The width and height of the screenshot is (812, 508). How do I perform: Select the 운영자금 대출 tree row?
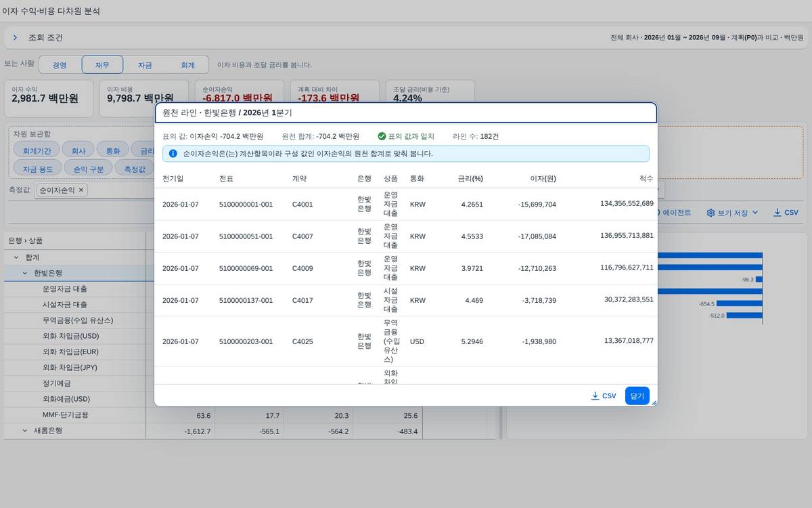click(74, 289)
